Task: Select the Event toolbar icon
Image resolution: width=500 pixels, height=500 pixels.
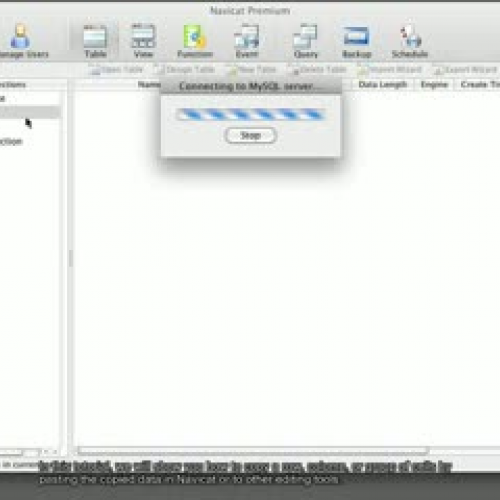Action: coord(247,42)
